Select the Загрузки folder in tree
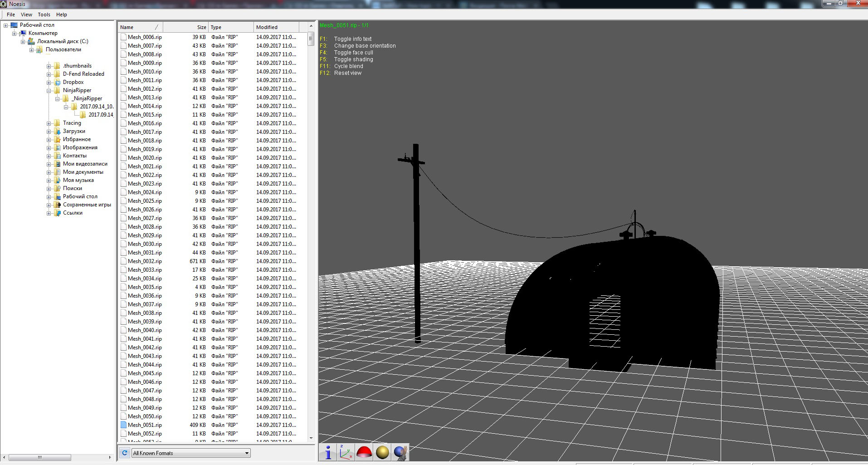This screenshot has width=868, height=465. click(x=74, y=131)
